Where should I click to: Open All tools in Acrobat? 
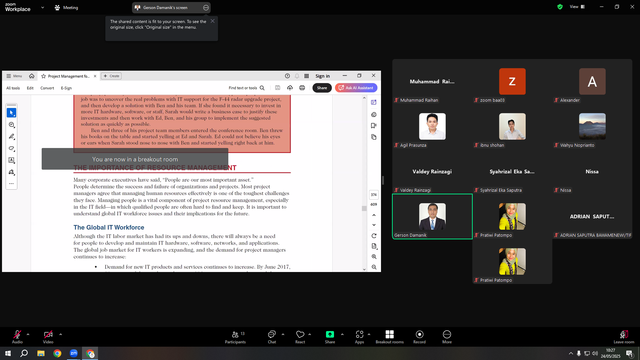click(x=13, y=88)
